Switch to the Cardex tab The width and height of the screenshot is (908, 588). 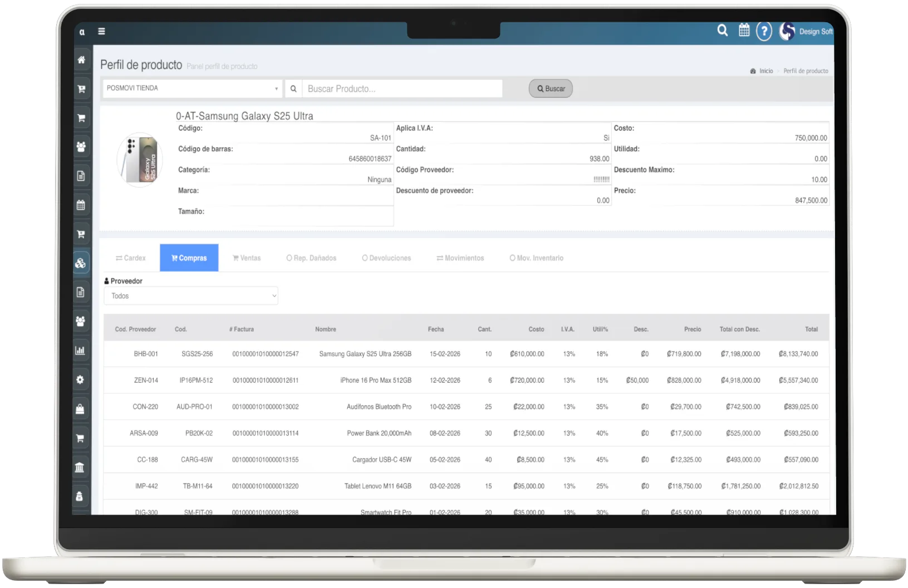click(x=131, y=258)
